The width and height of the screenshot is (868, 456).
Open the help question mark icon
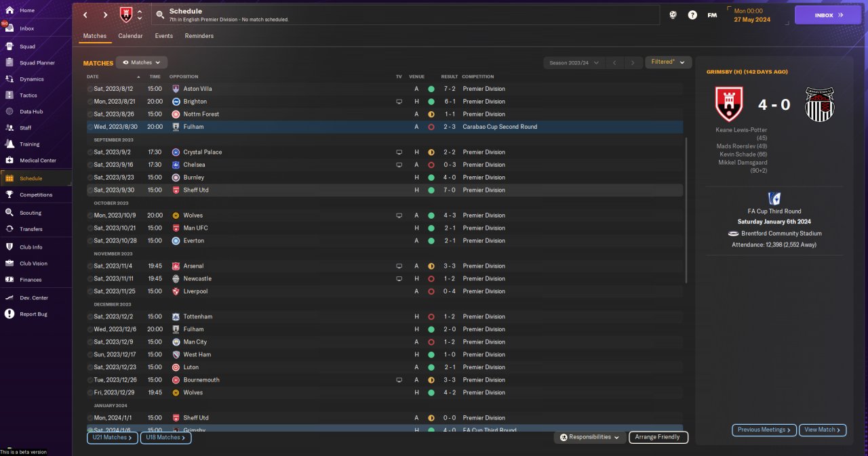692,14
